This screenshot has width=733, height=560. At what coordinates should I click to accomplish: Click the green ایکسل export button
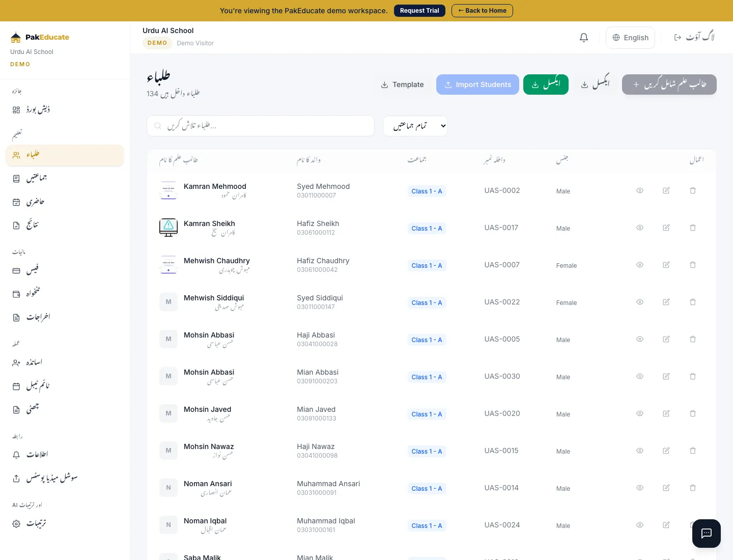546,85
